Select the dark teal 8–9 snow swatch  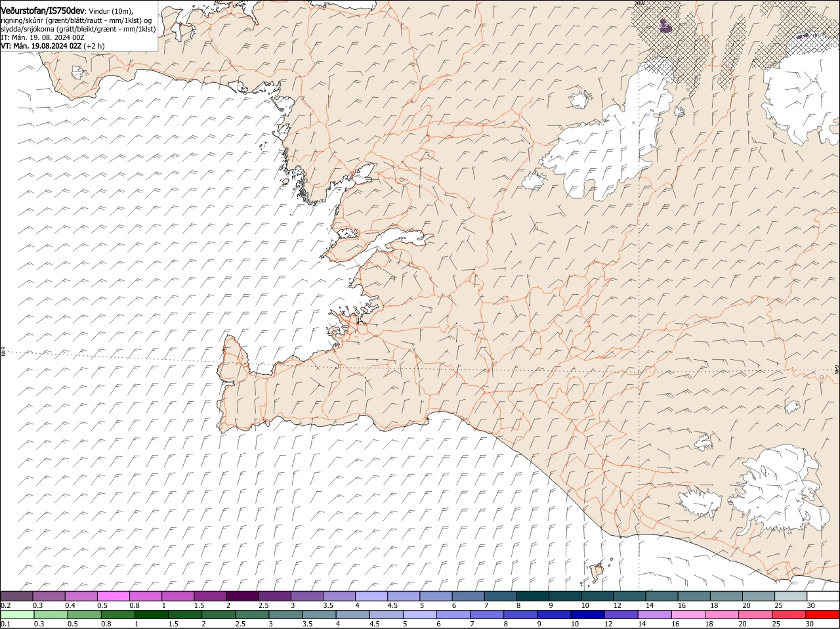click(x=533, y=596)
